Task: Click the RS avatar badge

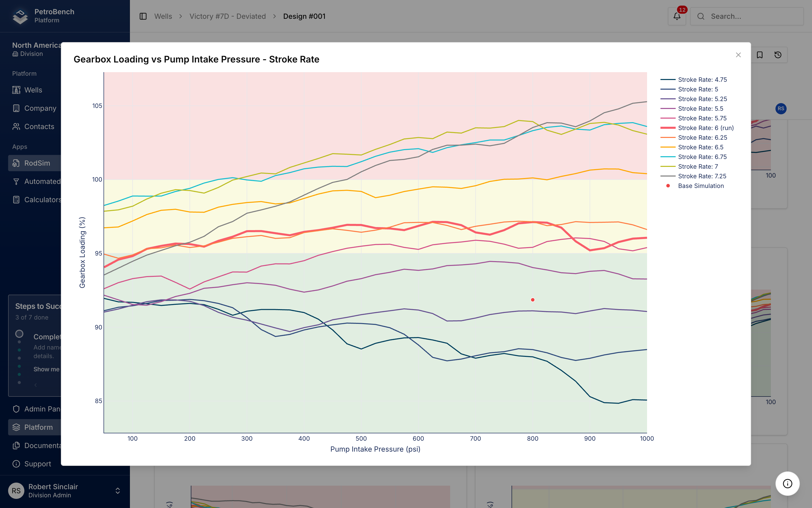Action: pos(781,108)
